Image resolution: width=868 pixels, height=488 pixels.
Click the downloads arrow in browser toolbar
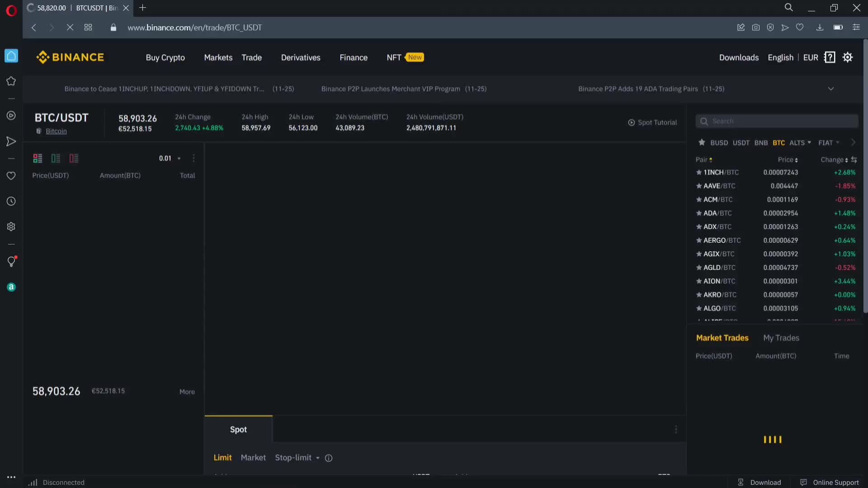coord(820,28)
